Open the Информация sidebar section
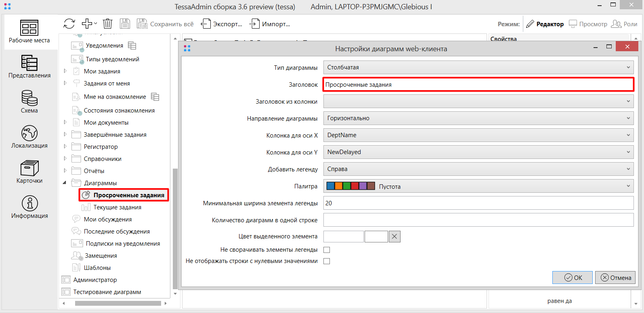The width and height of the screenshot is (644, 313). click(29, 207)
